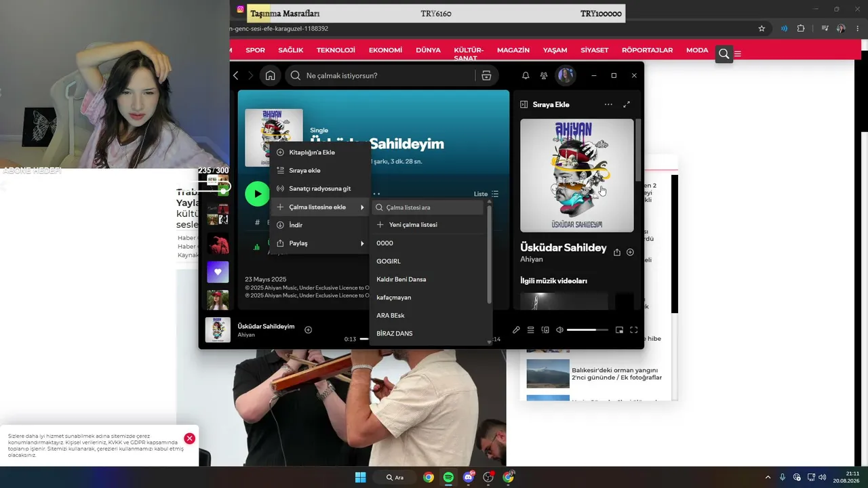Go to Spotify home

coord(270,76)
